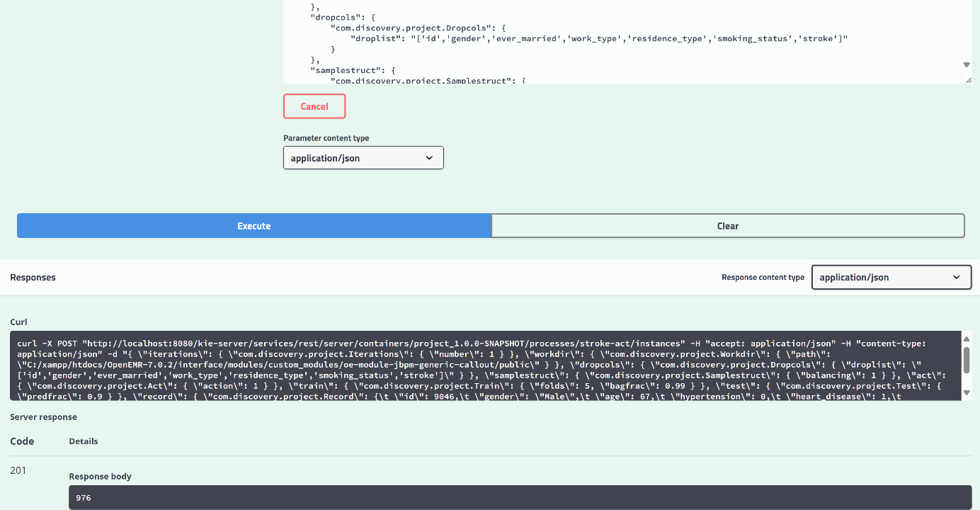980x510 pixels.
Task: Click the scroll-down arrow on the request body editor
Action: click(x=966, y=64)
